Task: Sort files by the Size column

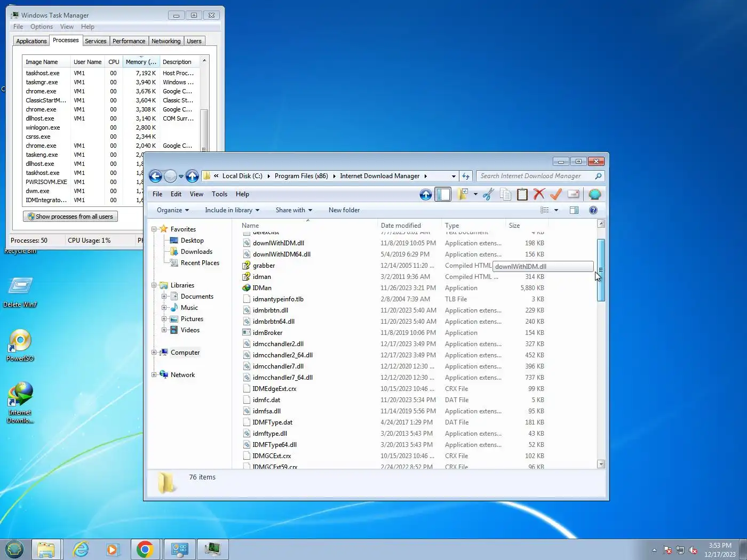Action: click(x=527, y=226)
